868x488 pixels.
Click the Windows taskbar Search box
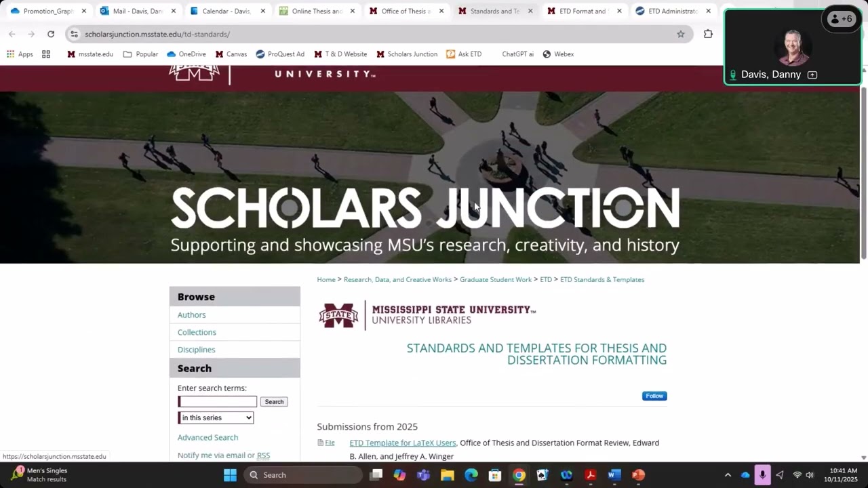(x=303, y=475)
